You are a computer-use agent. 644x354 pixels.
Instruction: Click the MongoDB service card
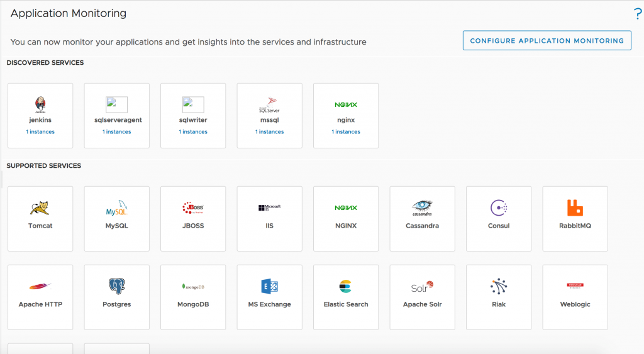[193, 297]
